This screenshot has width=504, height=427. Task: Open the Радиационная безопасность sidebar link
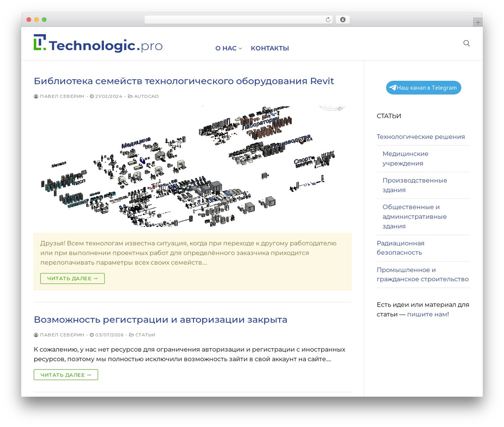pyautogui.click(x=400, y=248)
